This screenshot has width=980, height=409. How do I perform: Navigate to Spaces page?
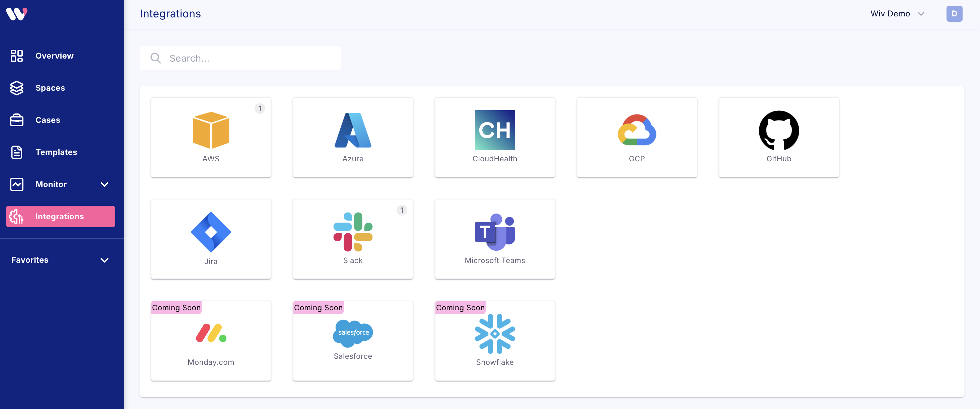point(50,88)
